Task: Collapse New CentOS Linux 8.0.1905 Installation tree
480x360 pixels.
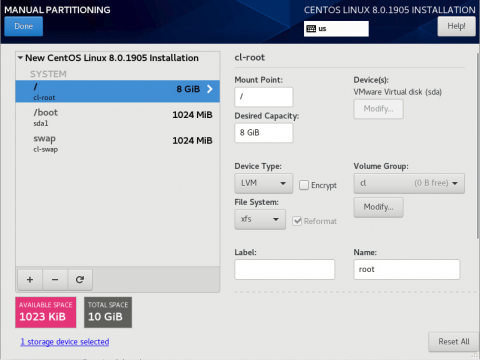Action: click(20, 58)
